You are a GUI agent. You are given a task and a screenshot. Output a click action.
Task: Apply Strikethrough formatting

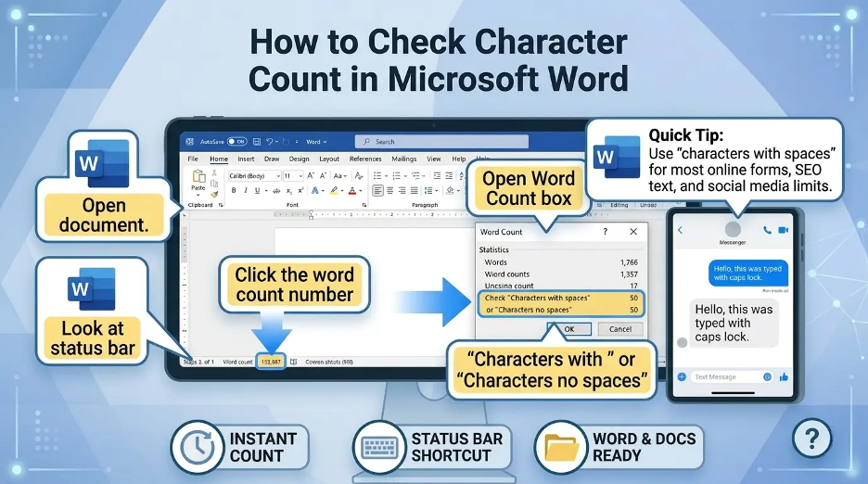click(276, 191)
